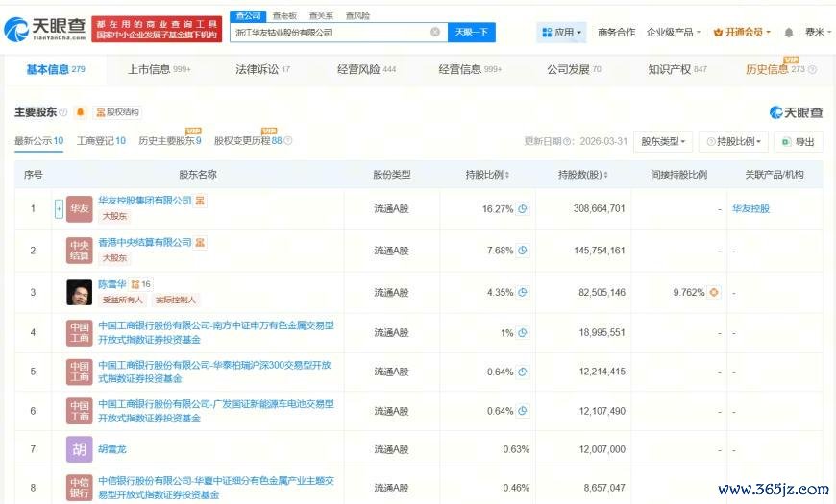Viewport: 836px width, 504px height.
Task: Select the 工商登记 10 sub-tab
Action: (x=101, y=141)
